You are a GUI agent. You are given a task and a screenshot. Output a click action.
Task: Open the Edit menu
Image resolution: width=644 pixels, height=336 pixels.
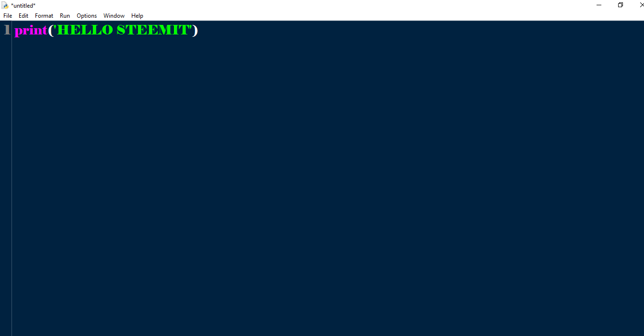click(23, 16)
